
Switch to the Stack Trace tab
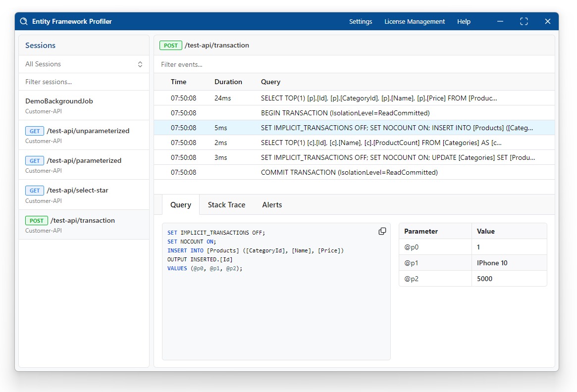click(x=226, y=205)
